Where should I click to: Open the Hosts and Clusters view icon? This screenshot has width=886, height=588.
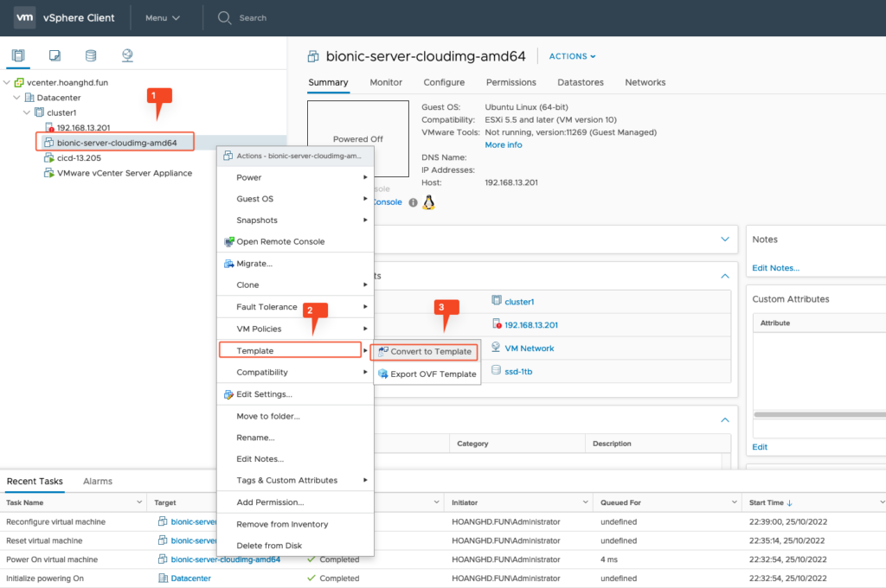click(18, 55)
